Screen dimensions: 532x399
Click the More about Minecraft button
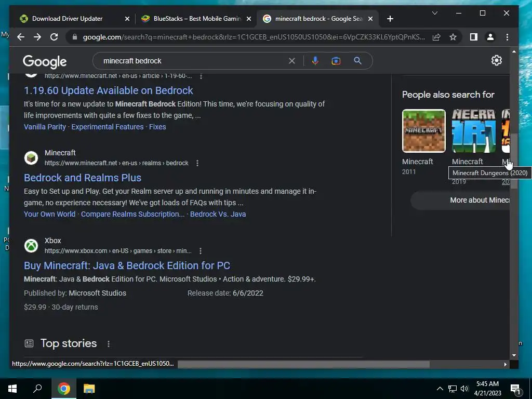point(460,200)
